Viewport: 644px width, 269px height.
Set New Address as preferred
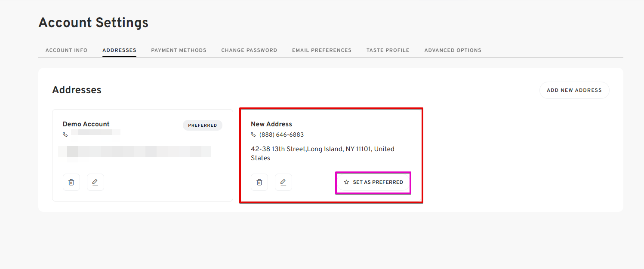click(x=373, y=182)
